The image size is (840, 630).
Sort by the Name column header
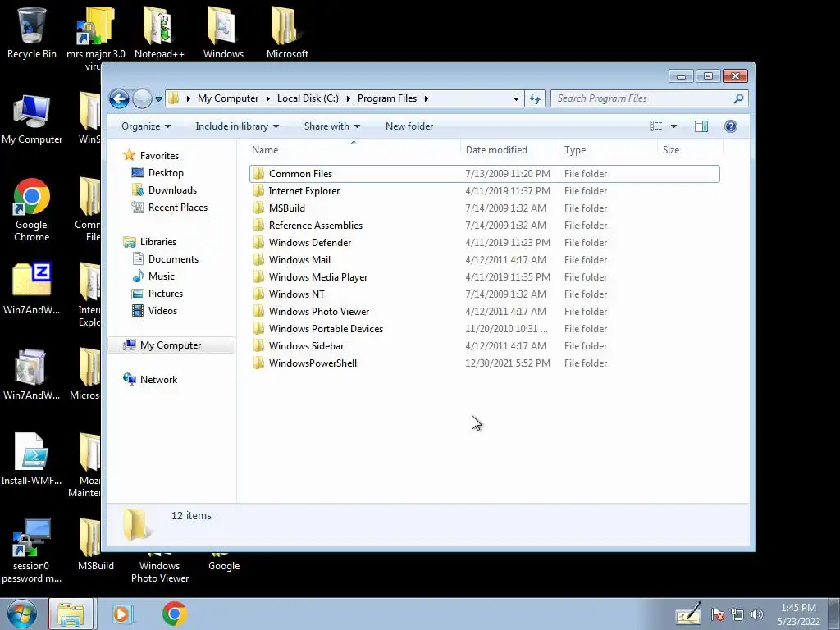[x=354, y=150]
